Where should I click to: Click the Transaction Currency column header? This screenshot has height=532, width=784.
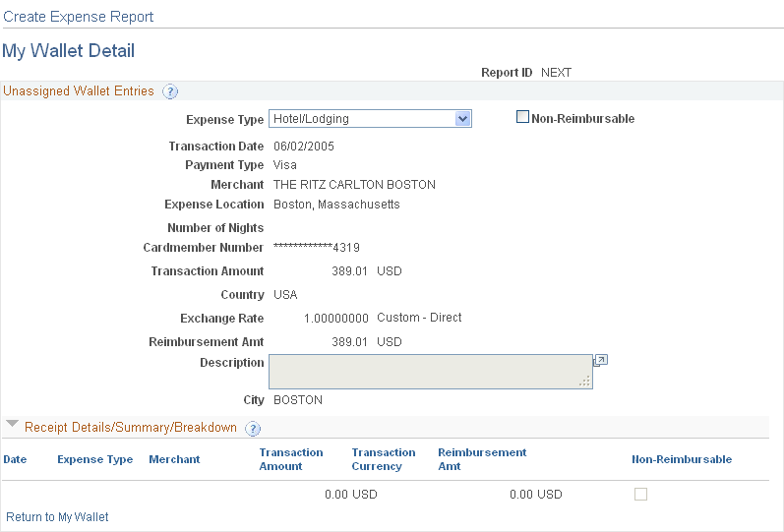click(384, 459)
